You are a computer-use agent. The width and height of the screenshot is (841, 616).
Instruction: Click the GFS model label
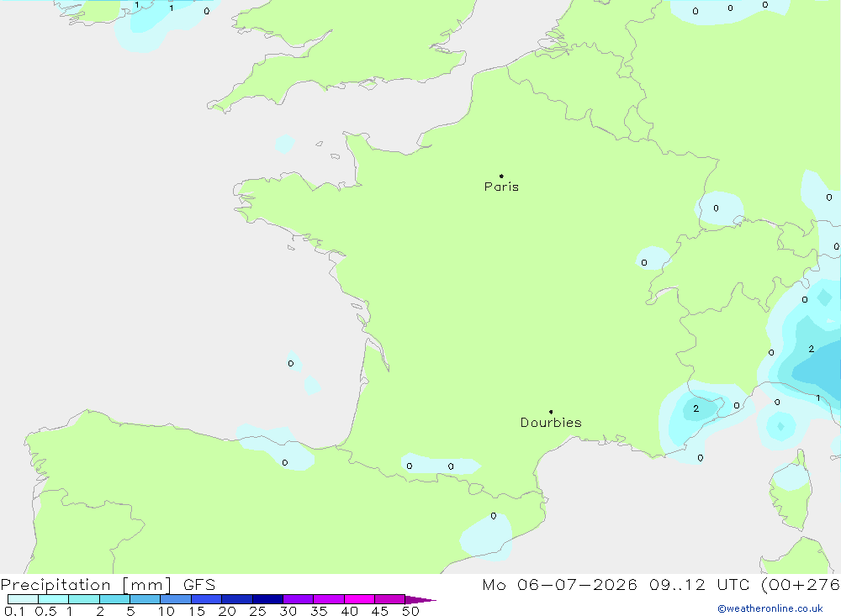[199, 585]
